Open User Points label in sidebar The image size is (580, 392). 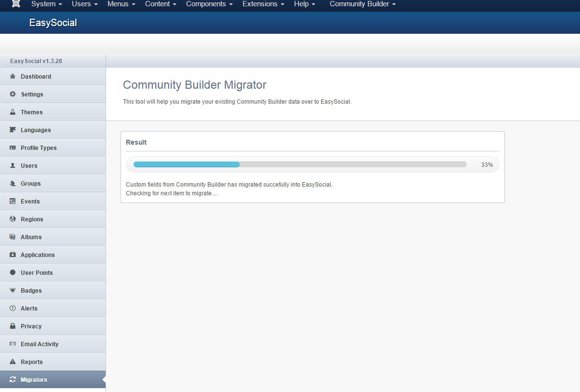point(37,273)
